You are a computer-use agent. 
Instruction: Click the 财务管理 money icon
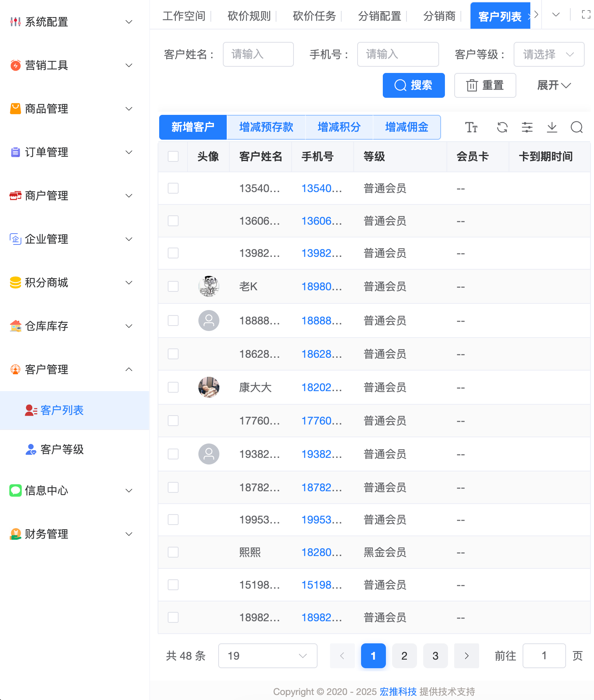(x=16, y=534)
